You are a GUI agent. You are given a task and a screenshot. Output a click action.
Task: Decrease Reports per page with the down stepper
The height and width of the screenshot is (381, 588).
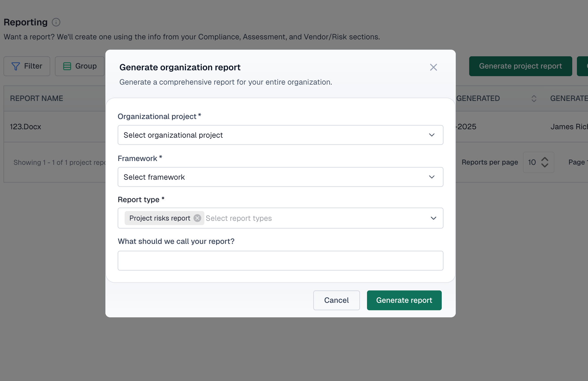pyautogui.click(x=545, y=166)
